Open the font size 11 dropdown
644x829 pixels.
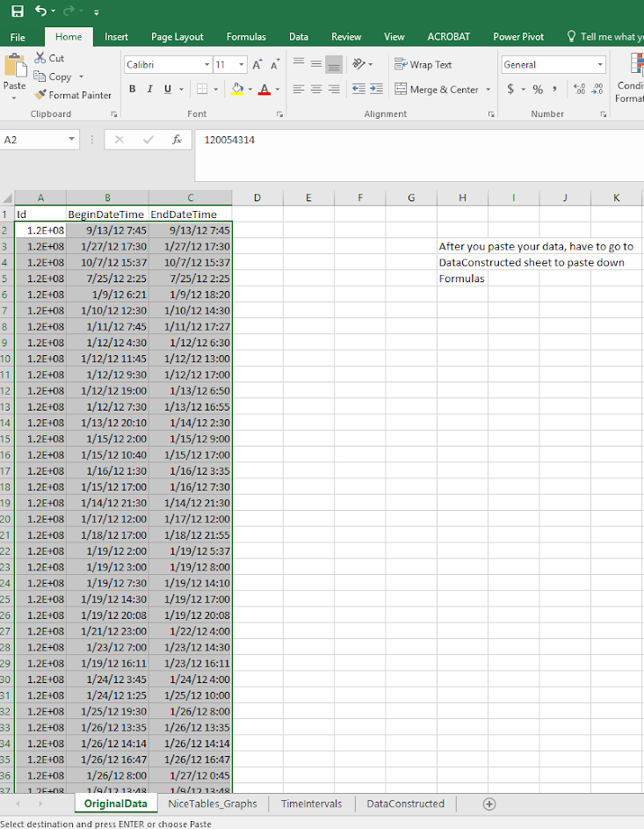coord(242,64)
